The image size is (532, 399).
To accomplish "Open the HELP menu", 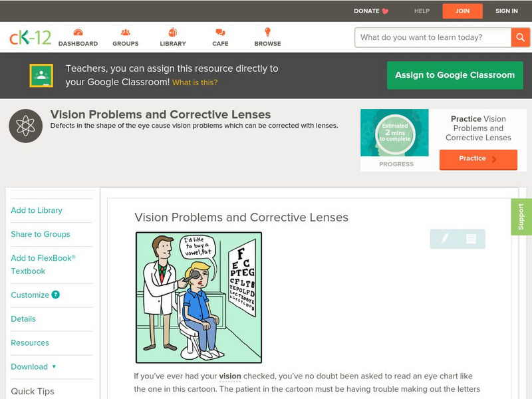I will [x=421, y=11].
